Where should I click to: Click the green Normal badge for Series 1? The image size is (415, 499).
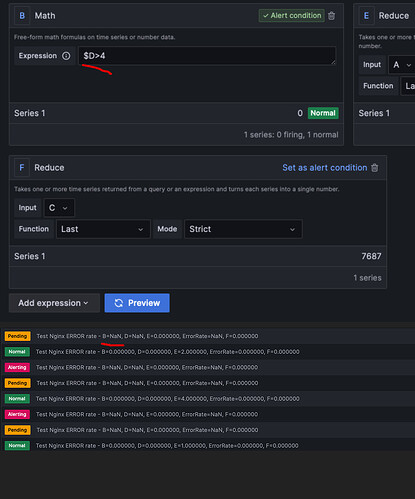323,113
